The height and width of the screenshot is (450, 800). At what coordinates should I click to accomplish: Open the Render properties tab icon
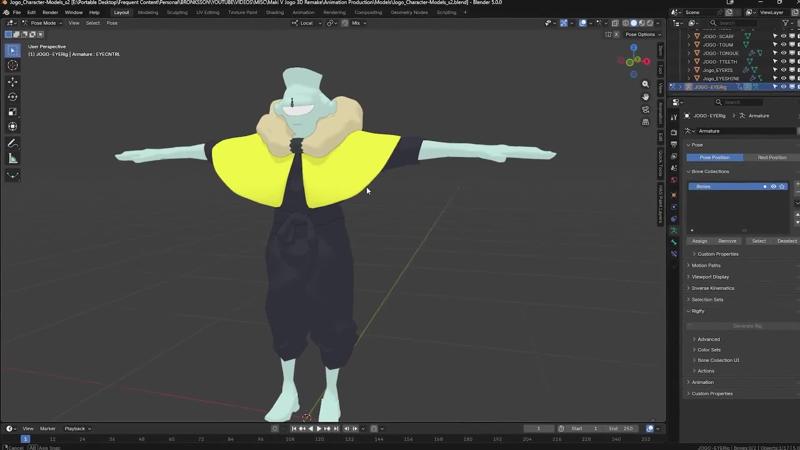[x=674, y=132]
